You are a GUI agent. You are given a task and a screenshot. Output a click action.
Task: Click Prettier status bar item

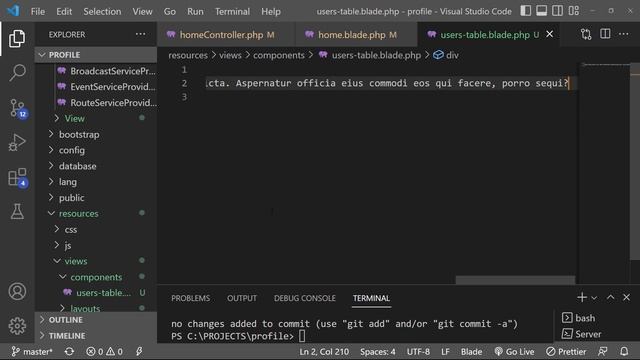566,351
